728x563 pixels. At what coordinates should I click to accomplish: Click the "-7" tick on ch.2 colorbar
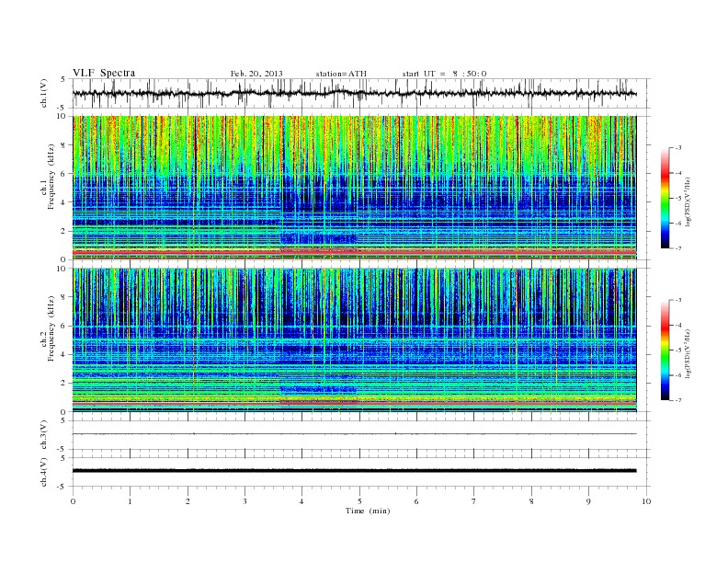pos(677,400)
